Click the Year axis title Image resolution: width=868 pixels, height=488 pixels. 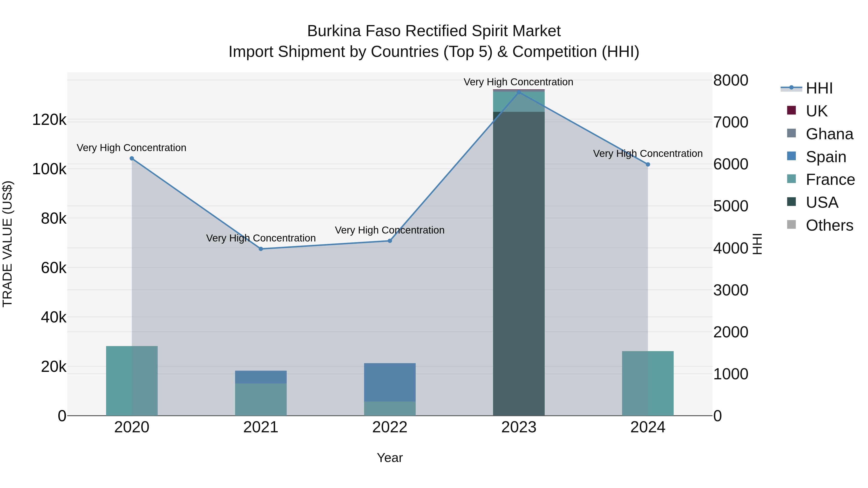click(390, 458)
